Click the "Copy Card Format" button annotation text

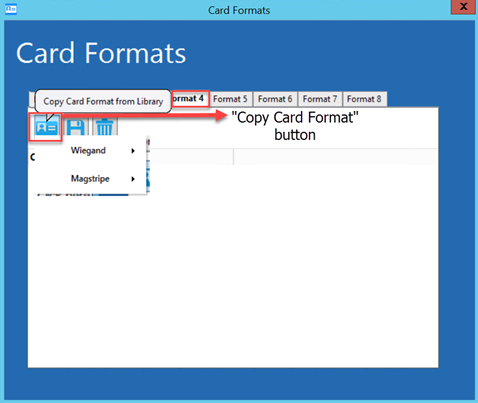pyautogui.click(x=295, y=126)
